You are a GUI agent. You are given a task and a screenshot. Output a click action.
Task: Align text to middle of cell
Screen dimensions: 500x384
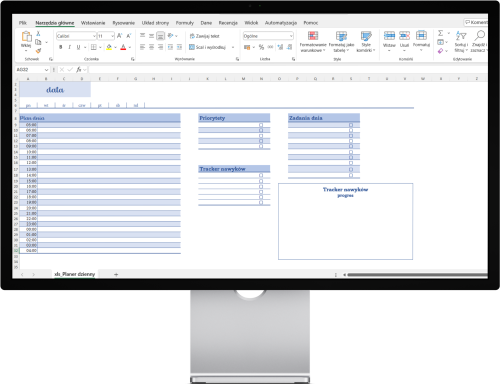click(x=151, y=36)
